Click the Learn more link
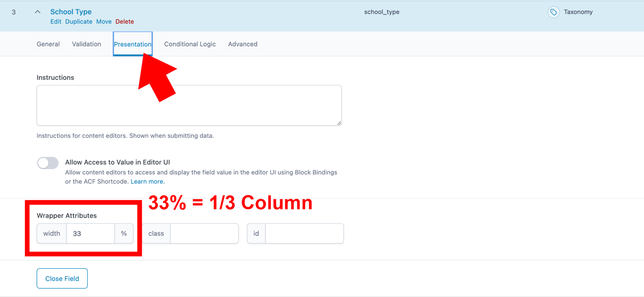 pos(147,181)
